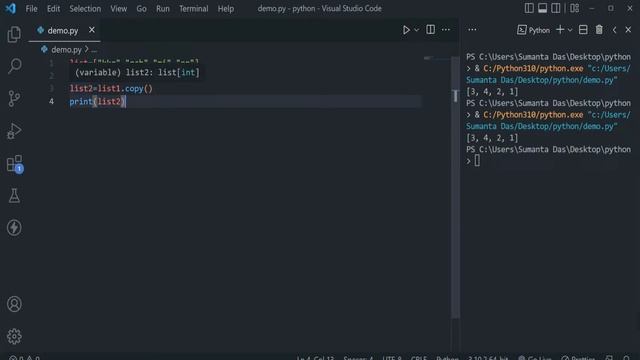Toggle the secondary side bar
Screen dimensions: 640x360
(556, 8)
